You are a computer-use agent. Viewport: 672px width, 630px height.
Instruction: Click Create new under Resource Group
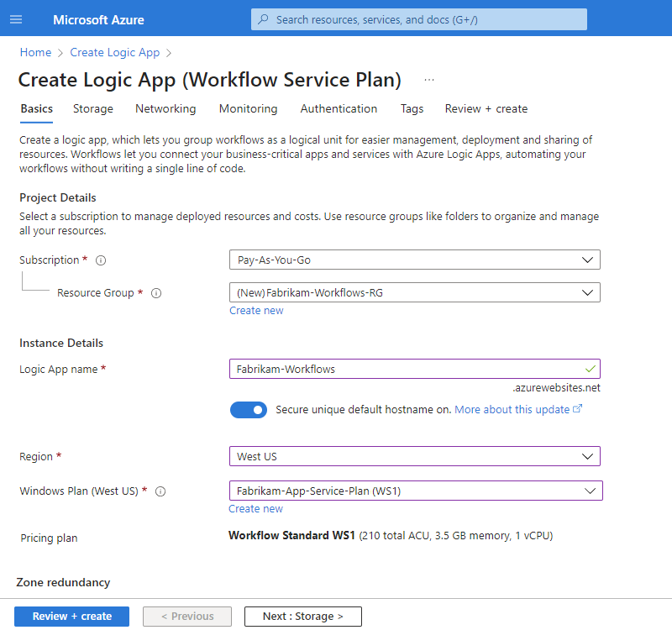256,311
